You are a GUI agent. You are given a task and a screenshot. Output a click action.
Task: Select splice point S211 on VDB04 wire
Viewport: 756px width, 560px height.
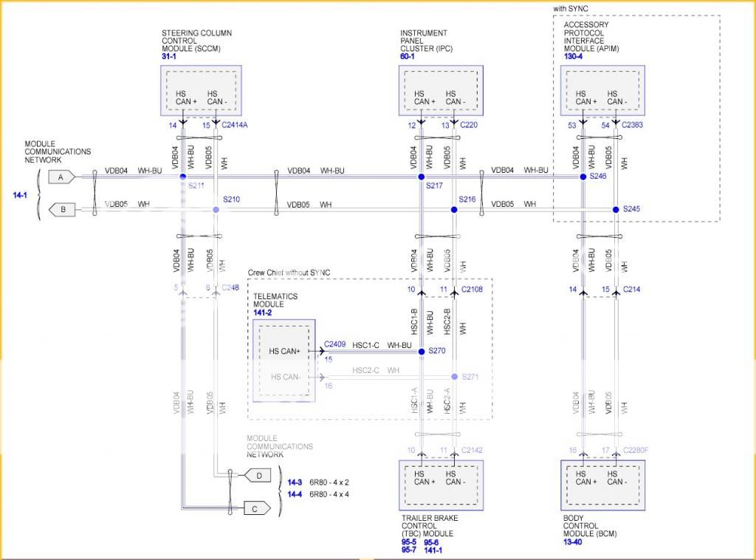(x=183, y=177)
